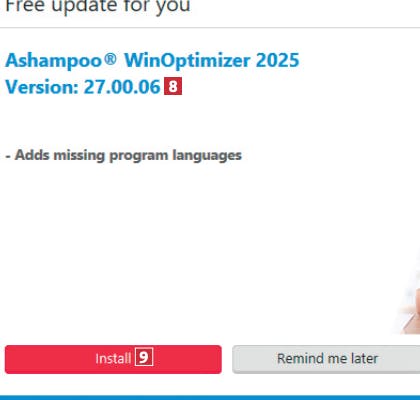The height and width of the screenshot is (400, 420).
Task: Click the Ashampoo product name text
Action: (x=53, y=60)
